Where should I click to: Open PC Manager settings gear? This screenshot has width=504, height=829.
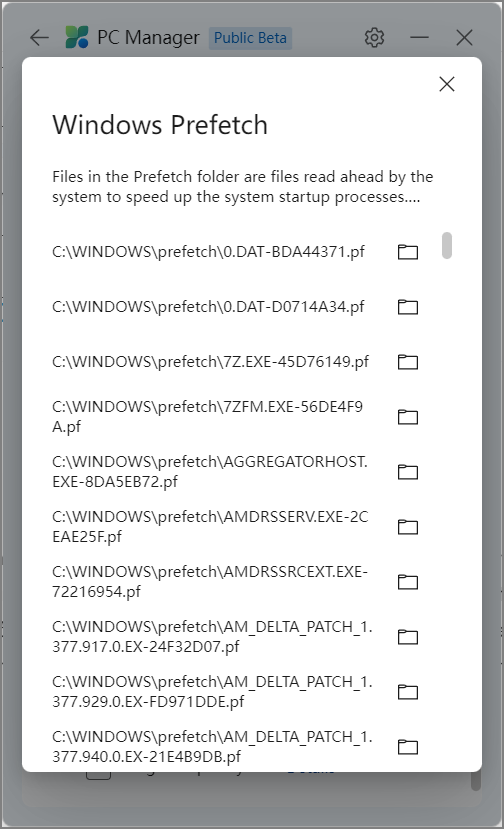[x=374, y=38]
